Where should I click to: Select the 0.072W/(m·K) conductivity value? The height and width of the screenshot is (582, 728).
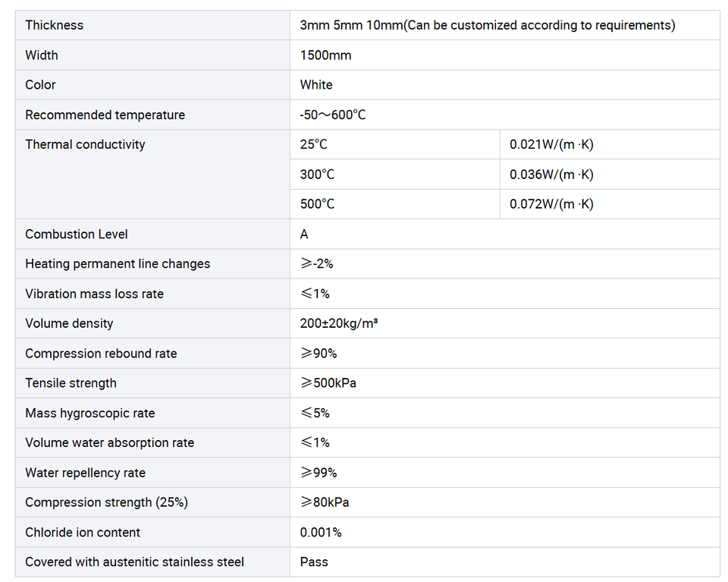[x=551, y=204]
